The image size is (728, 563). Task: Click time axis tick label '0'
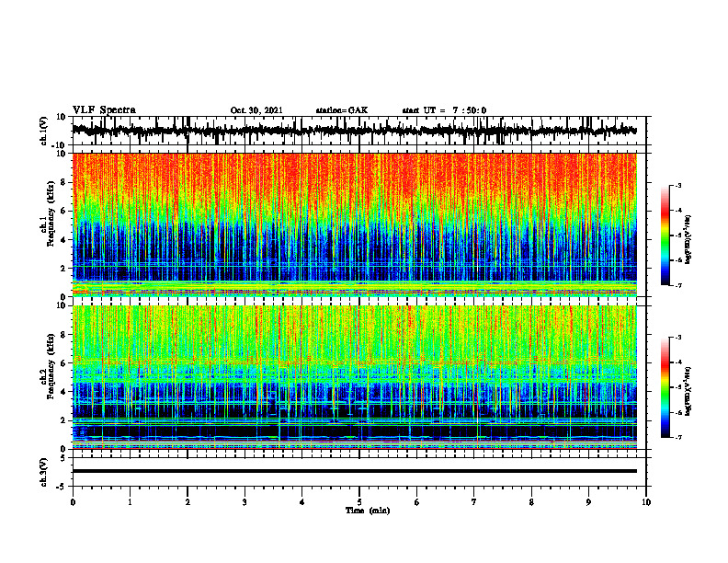[x=73, y=502]
